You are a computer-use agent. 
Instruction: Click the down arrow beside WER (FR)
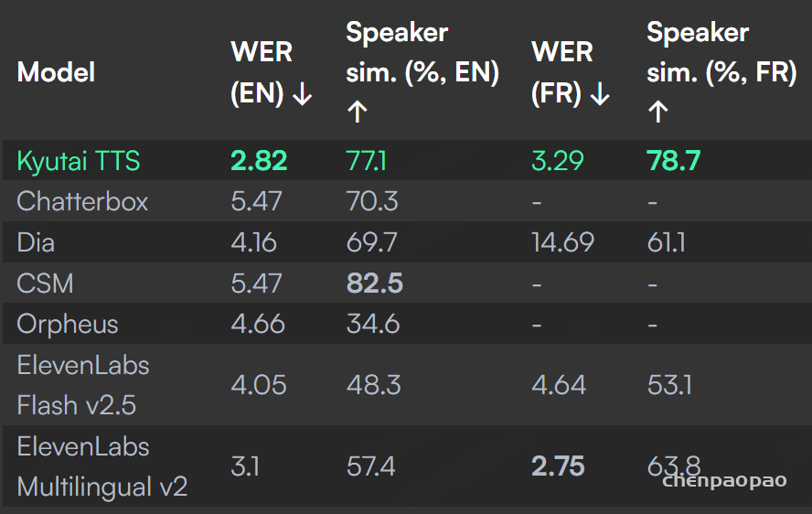point(600,95)
